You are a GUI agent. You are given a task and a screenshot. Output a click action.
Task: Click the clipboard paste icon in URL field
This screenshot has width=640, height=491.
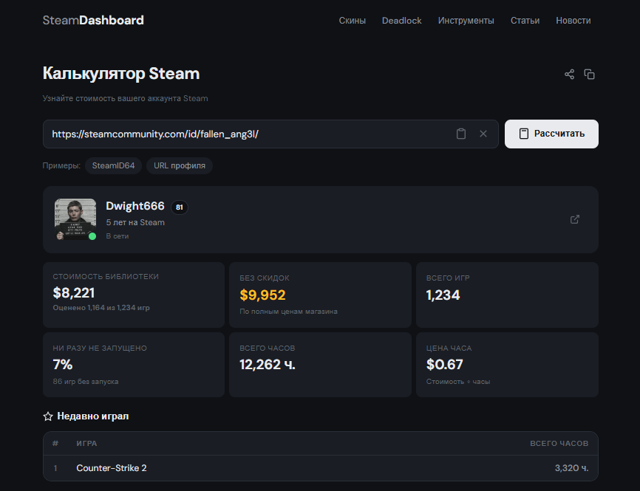pos(461,134)
